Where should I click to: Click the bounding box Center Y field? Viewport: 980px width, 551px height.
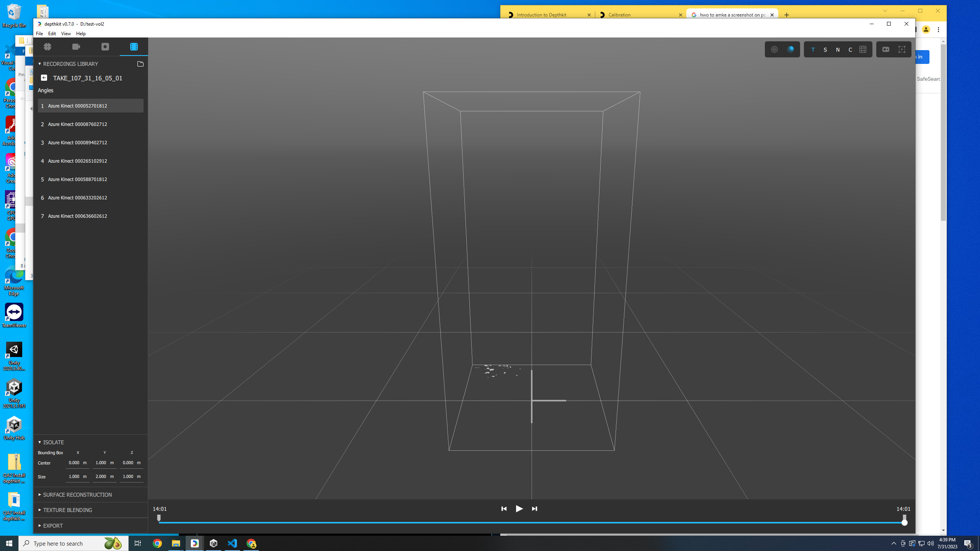point(101,463)
